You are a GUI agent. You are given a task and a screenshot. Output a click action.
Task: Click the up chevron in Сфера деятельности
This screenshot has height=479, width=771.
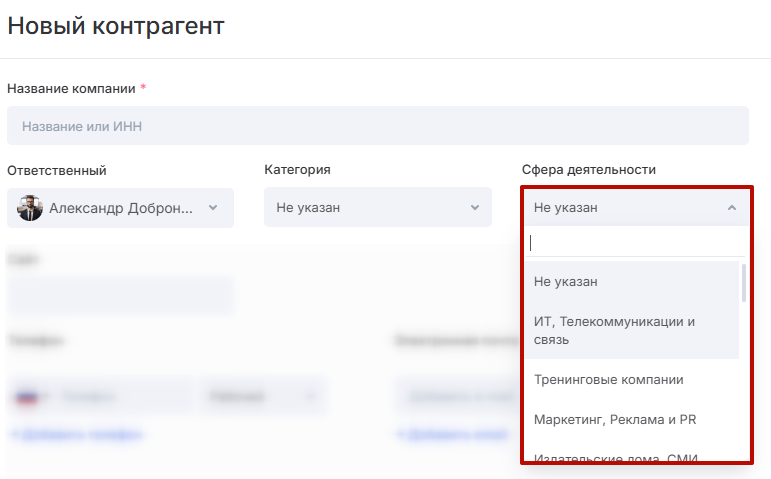click(x=732, y=208)
